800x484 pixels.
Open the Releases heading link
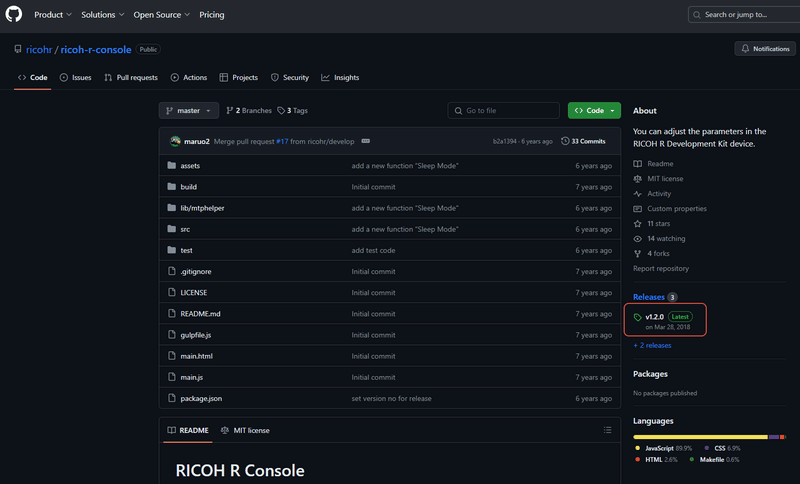pos(649,297)
